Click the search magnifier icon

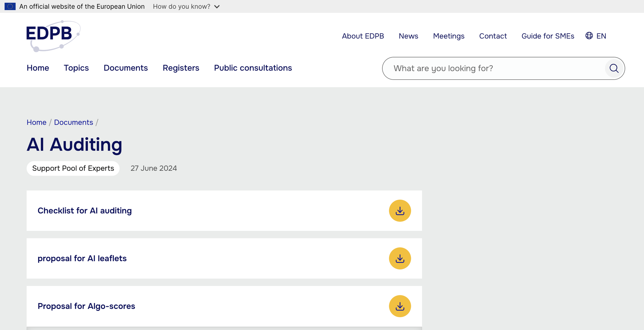tap(614, 68)
